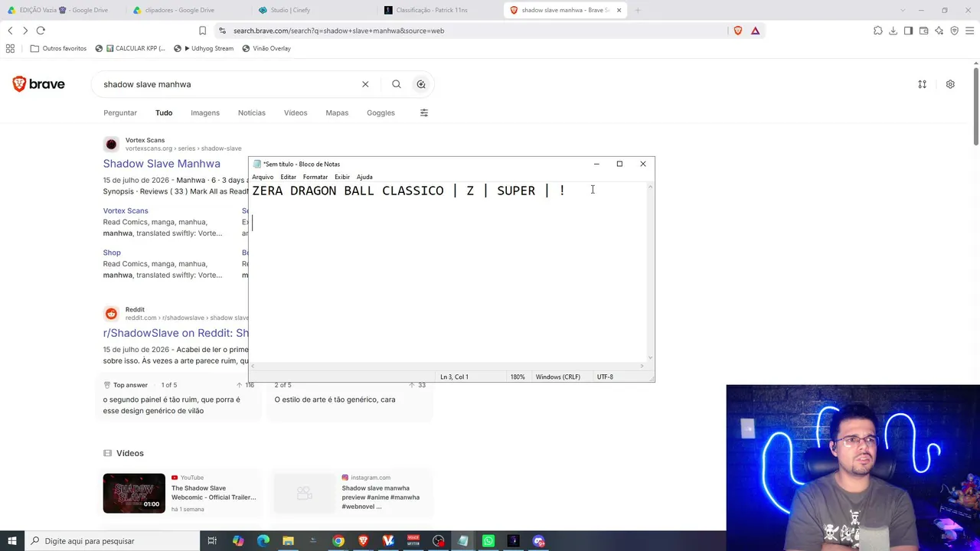Open the Shadow Slave Manhwa result link
The image size is (980, 551).
pos(162,164)
